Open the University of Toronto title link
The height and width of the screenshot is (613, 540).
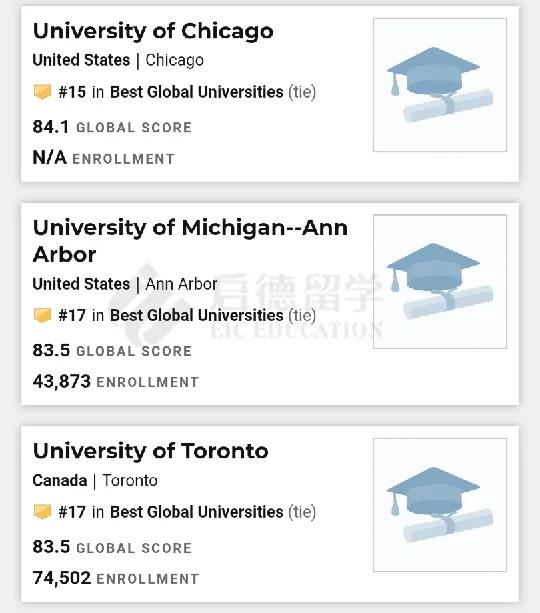tap(151, 451)
